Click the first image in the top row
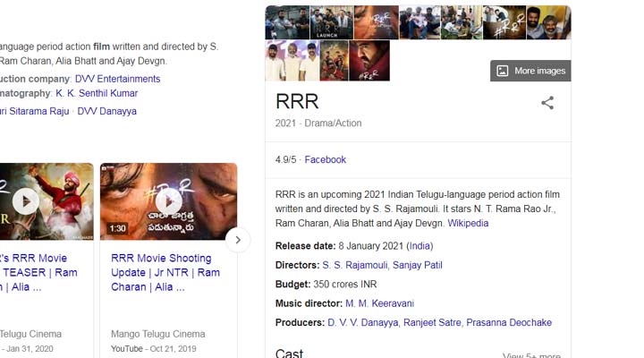The width and height of the screenshot is (644, 358). click(286, 22)
